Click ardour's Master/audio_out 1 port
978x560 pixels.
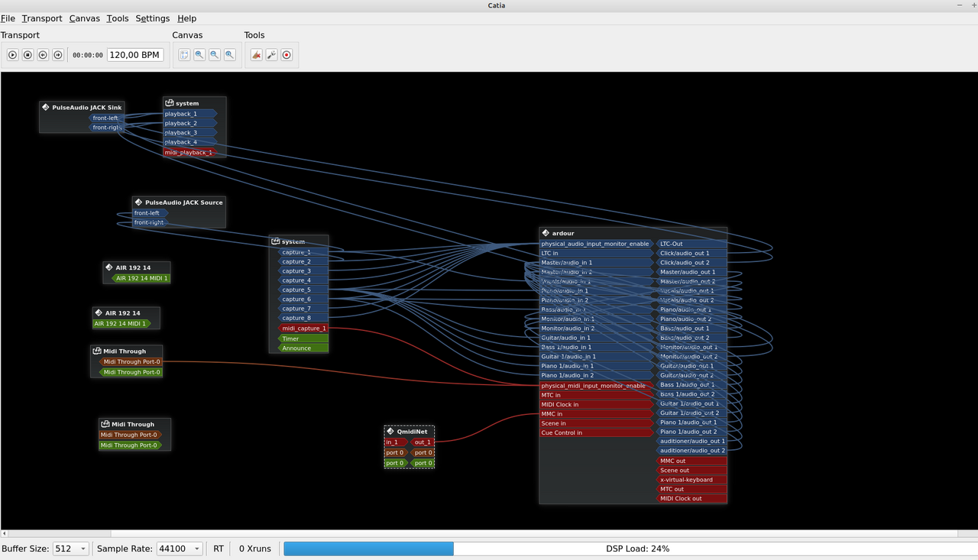pos(691,272)
